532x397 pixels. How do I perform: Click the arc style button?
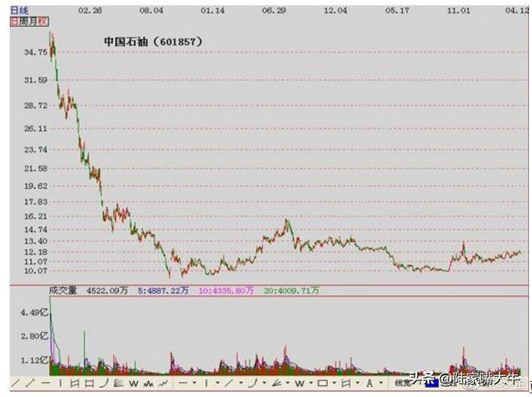tap(252, 383)
